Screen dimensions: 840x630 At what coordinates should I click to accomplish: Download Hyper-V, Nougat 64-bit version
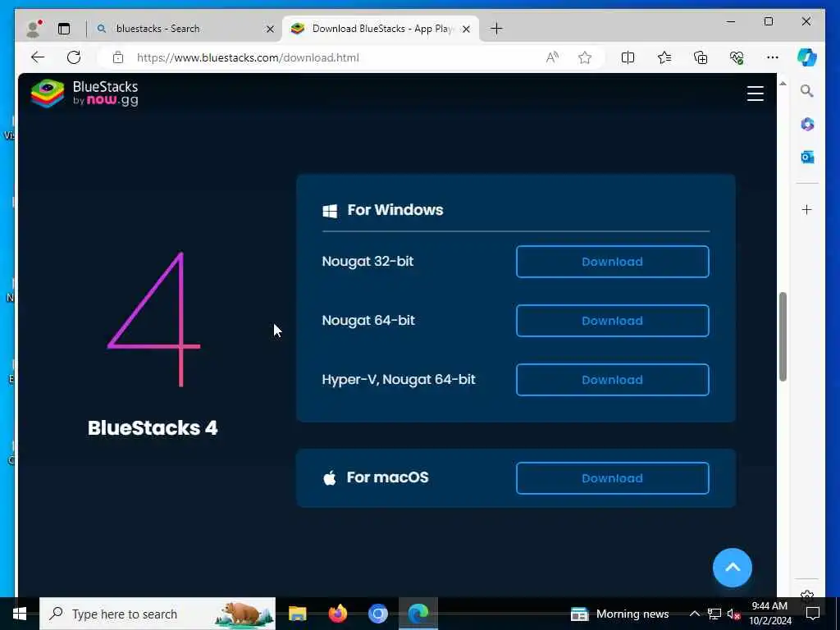[612, 379]
